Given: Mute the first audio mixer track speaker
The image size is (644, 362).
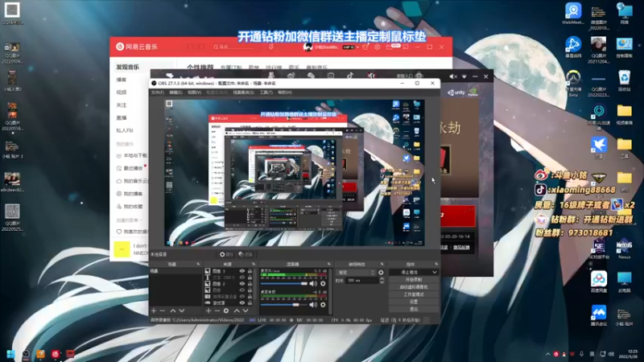Looking at the screenshot, I should 313,284.
